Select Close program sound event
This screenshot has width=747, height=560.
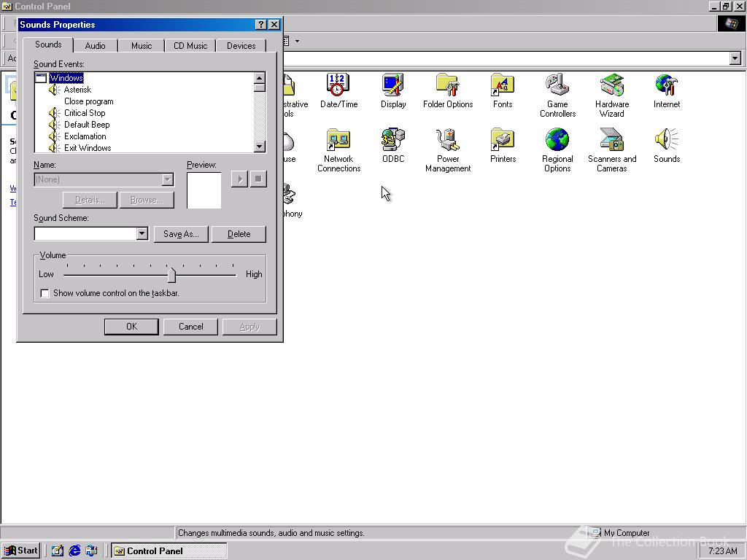88,101
